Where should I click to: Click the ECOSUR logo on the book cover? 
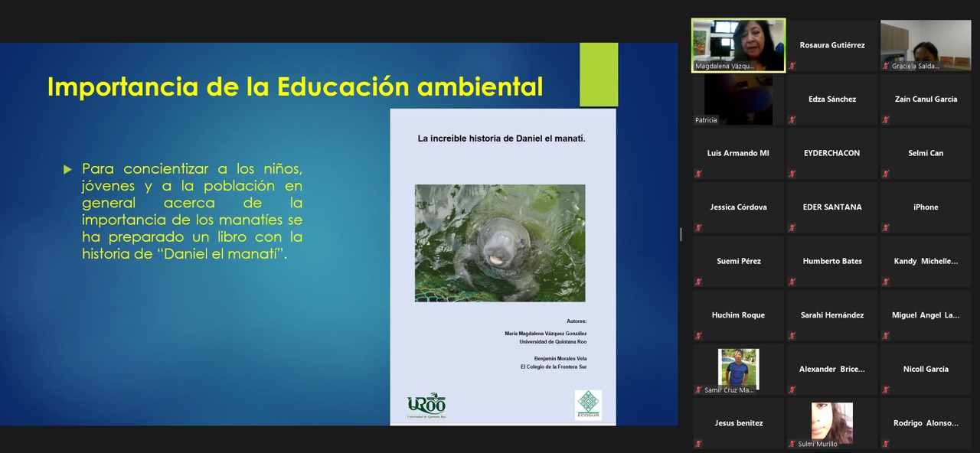coord(588,405)
